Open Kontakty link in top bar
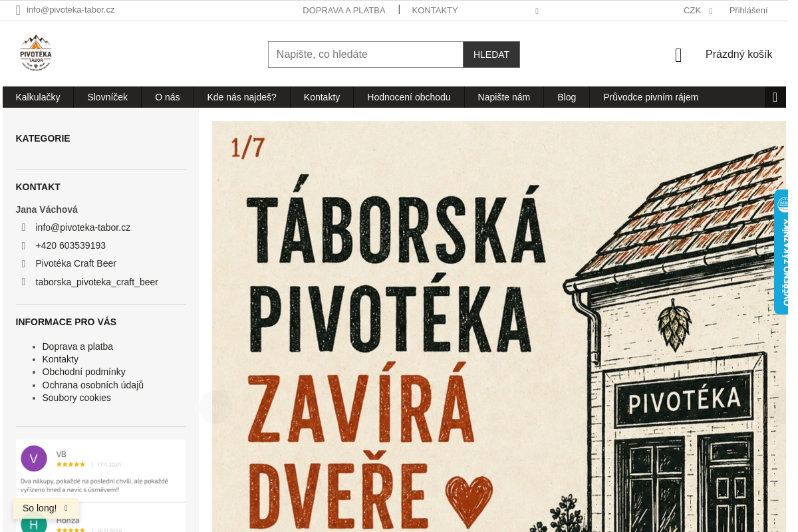The image size is (798, 532). click(x=435, y=11)
